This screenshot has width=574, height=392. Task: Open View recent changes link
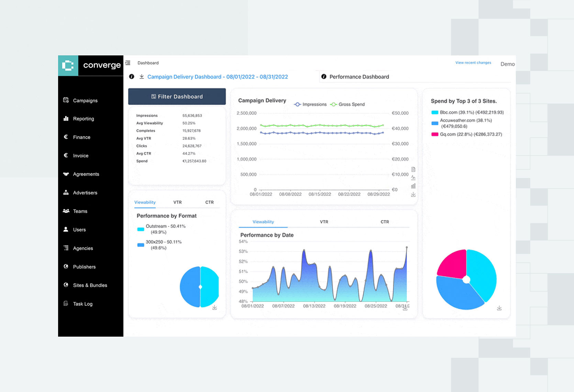[473, 63]
